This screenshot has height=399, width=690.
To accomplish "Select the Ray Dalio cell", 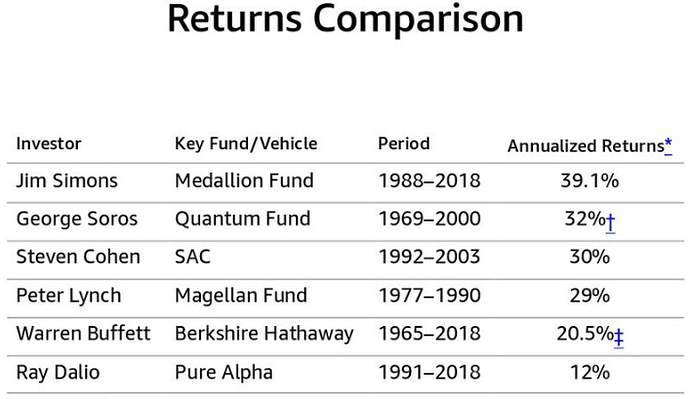I will pyautogui.click(x=58, y=373).
